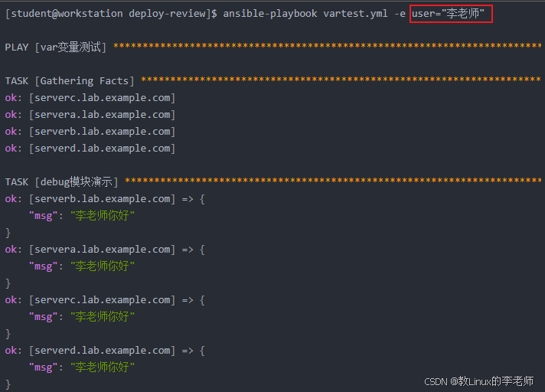Click the ansible-playbook command word
The width and height of the screenshot is (545, 392).
[x=269, y=14]
